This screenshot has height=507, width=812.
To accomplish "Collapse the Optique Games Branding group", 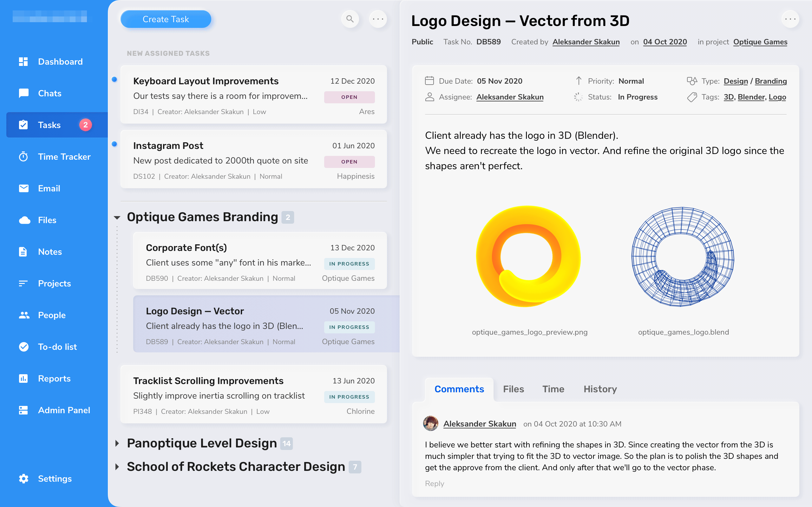I will 117,218.
